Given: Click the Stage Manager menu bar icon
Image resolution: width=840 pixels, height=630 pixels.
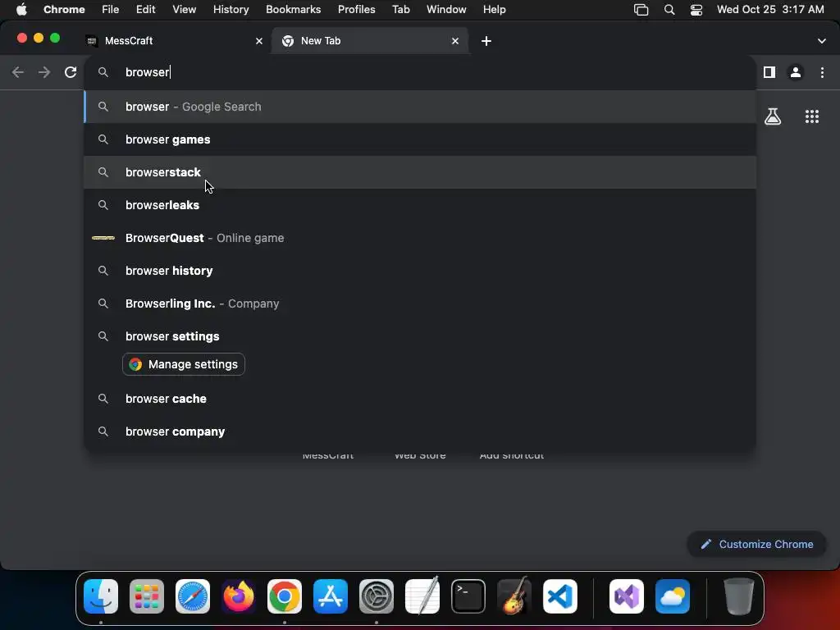Looking at the screenshot, I should pyautogui.click(x=641, y=10).
